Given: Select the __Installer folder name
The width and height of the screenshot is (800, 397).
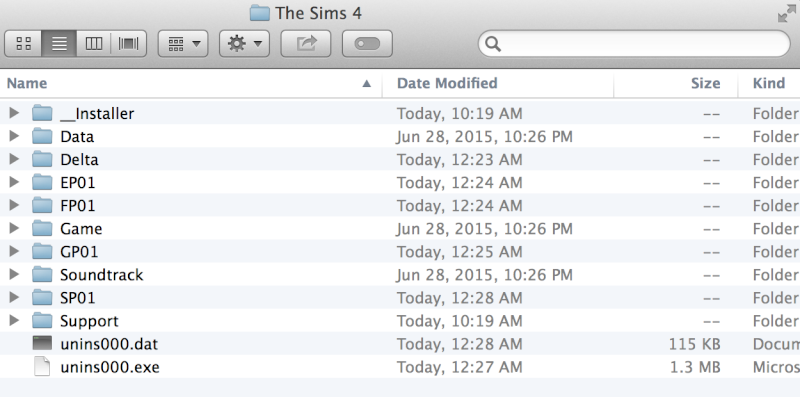Looking at the screenshot, I should [x=97, y=113].
